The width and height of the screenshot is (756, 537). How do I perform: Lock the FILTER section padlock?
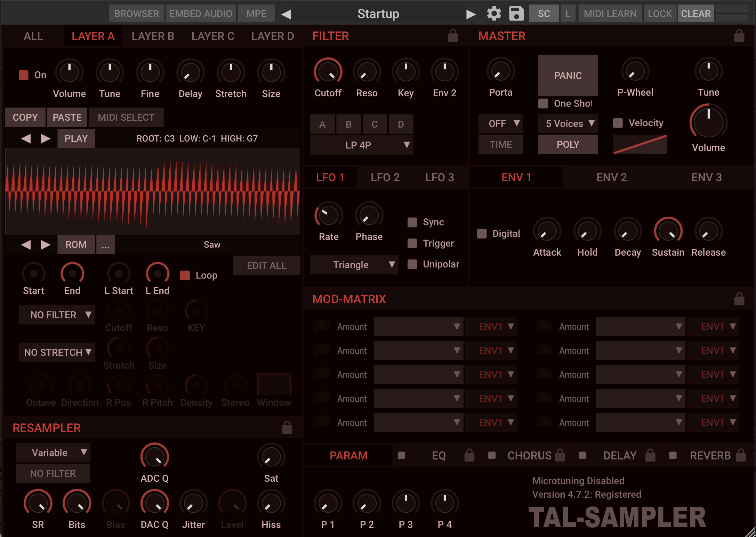coord(453,36)
